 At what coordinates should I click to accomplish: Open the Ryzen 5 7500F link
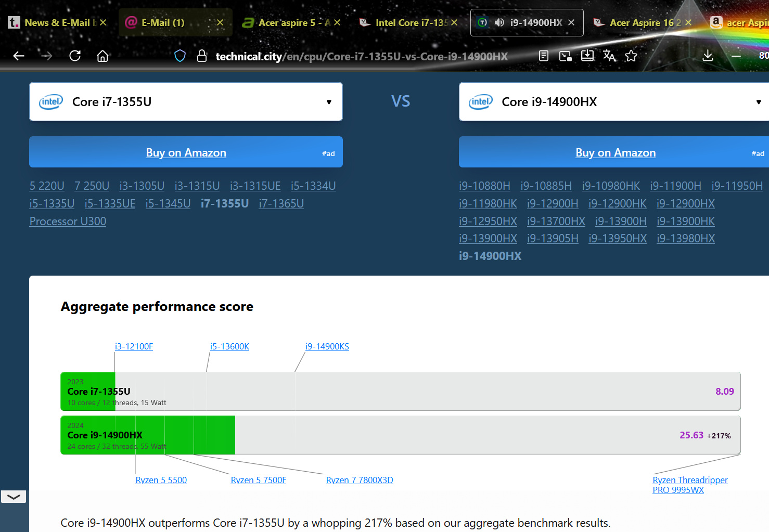pos(259,480)
